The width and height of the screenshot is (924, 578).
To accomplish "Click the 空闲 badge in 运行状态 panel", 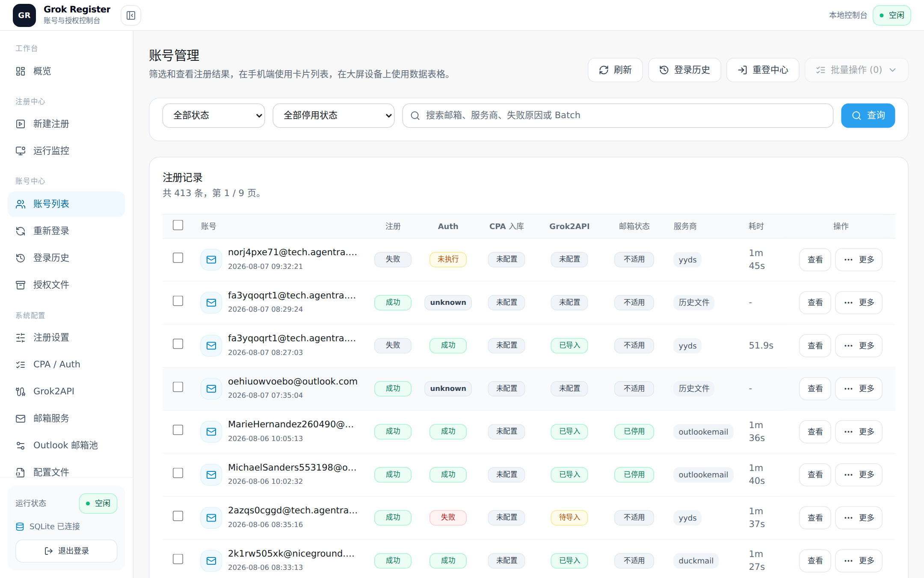I will click(98, 504).
